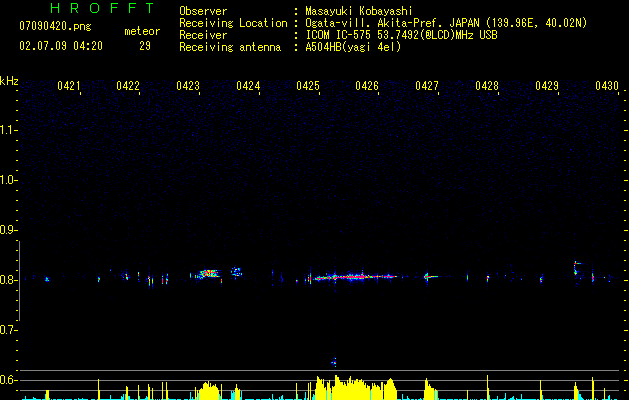Select the file name 07090420.png
Screen dimensions: 629x400
pos(55,26)
